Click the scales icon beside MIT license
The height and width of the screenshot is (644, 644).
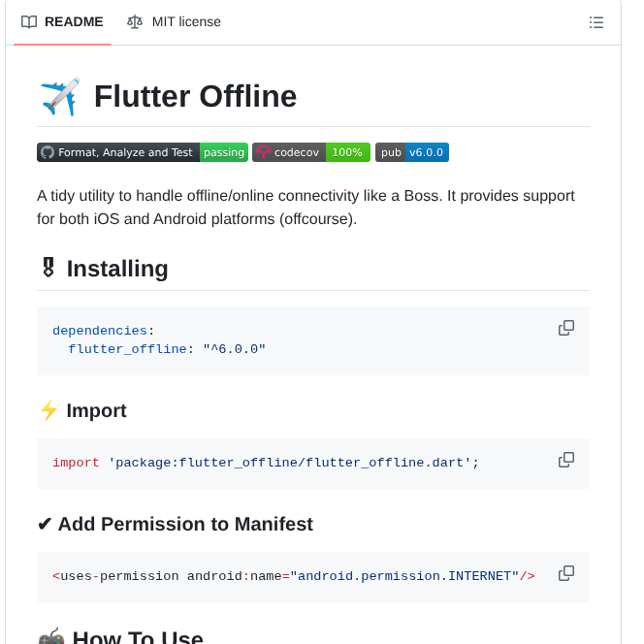(135, 21)
